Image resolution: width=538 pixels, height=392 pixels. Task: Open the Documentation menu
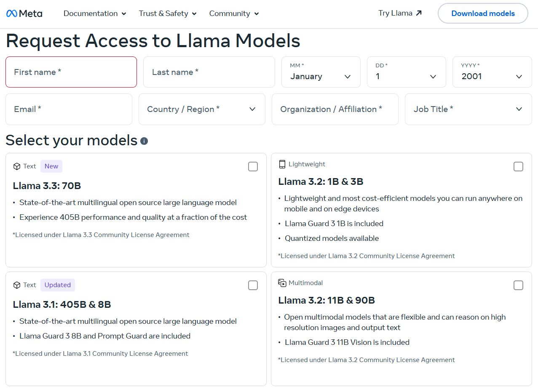pyautogui.click(x=95, y=13)
